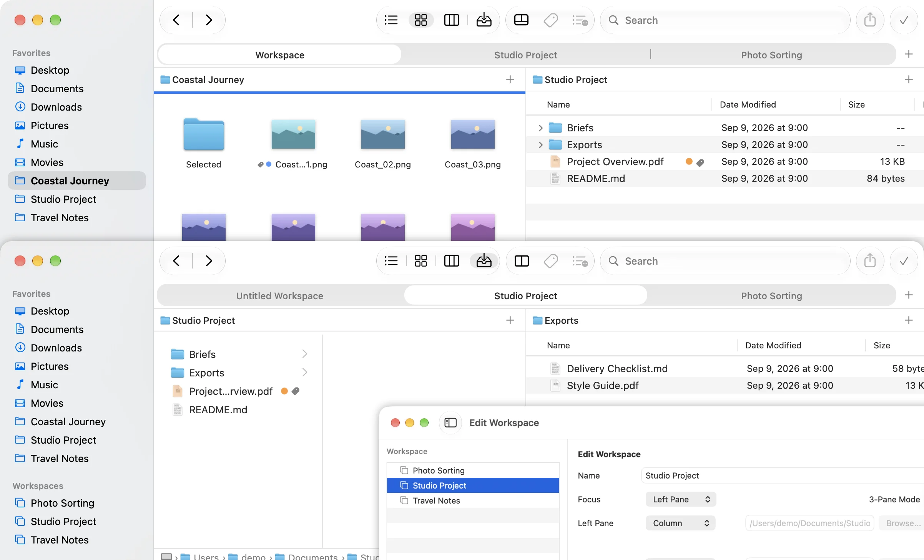Add new tab in top window tab bar
The image size is (924, 560).
[909, 54]
